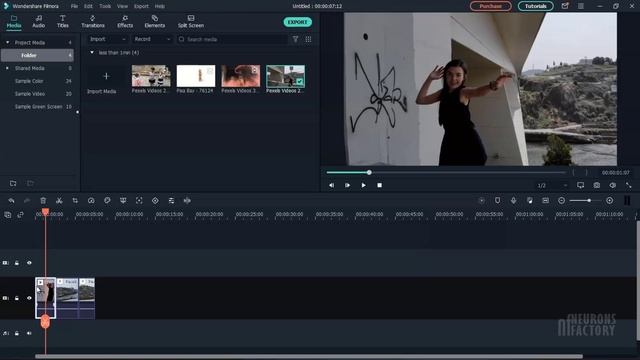Open the Import dropdown
The image size is (640, 360).
tap(108, 39)
